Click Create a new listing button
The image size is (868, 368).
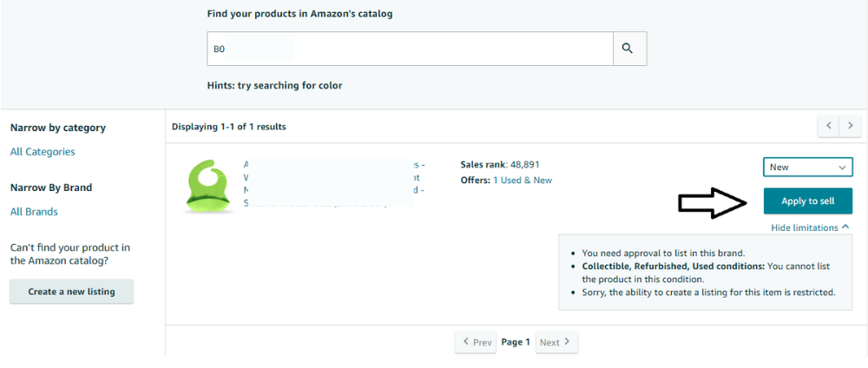click(x=71, y=292)
